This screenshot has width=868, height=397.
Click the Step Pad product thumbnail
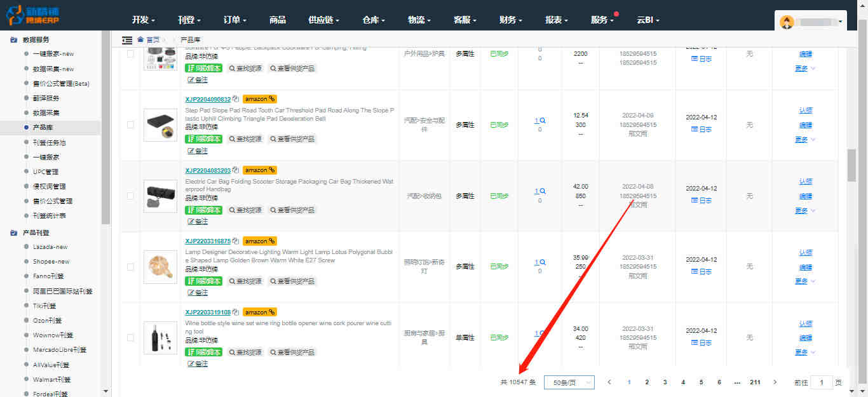[160, 124]
